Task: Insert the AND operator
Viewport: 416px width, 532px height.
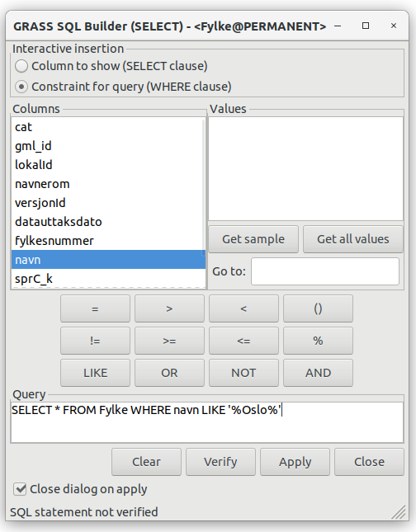Action: pos(319,373)
